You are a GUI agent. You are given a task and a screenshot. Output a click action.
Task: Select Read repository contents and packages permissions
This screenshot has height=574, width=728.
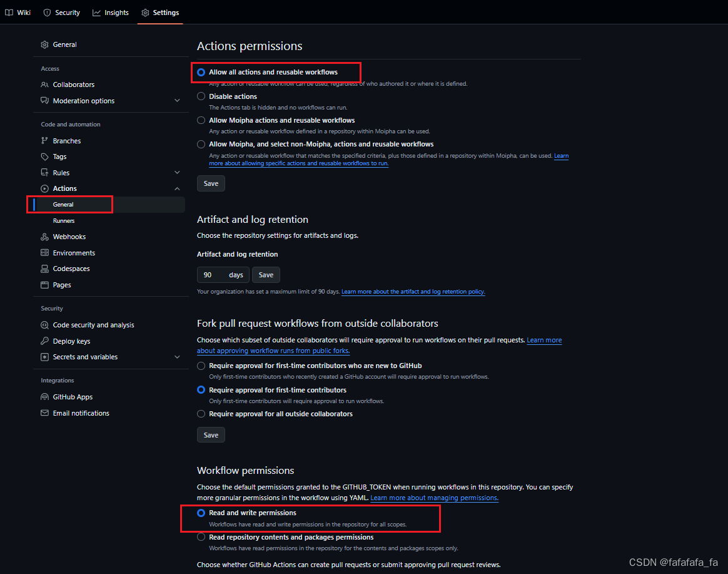201,536
